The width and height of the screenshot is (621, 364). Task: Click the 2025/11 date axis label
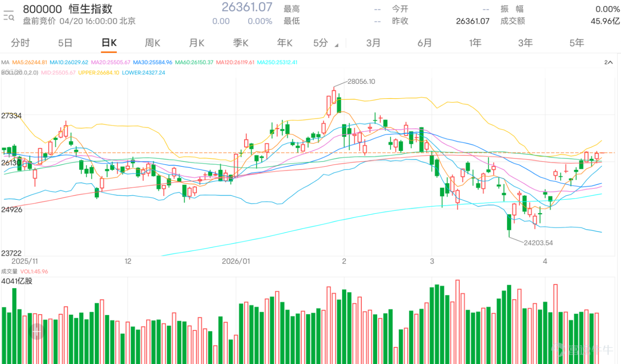[x=25, y=261]
